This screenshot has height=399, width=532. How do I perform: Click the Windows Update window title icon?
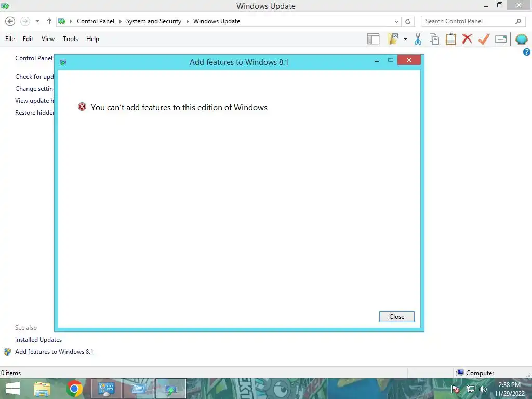tap(5, 6)
